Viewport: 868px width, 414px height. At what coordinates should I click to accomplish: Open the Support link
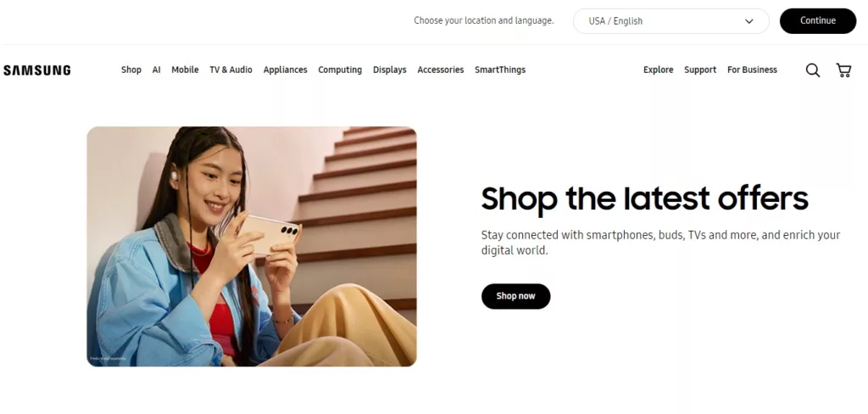pos(700,70)
